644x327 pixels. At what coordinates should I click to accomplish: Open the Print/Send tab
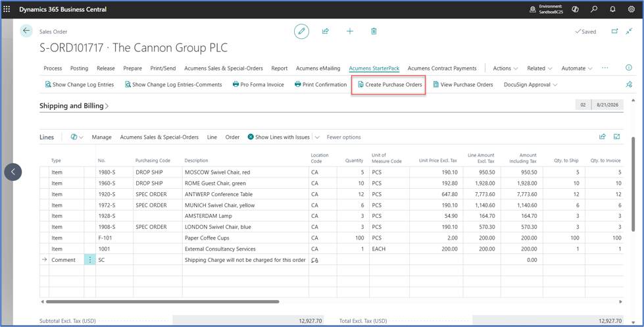point(163,68)
